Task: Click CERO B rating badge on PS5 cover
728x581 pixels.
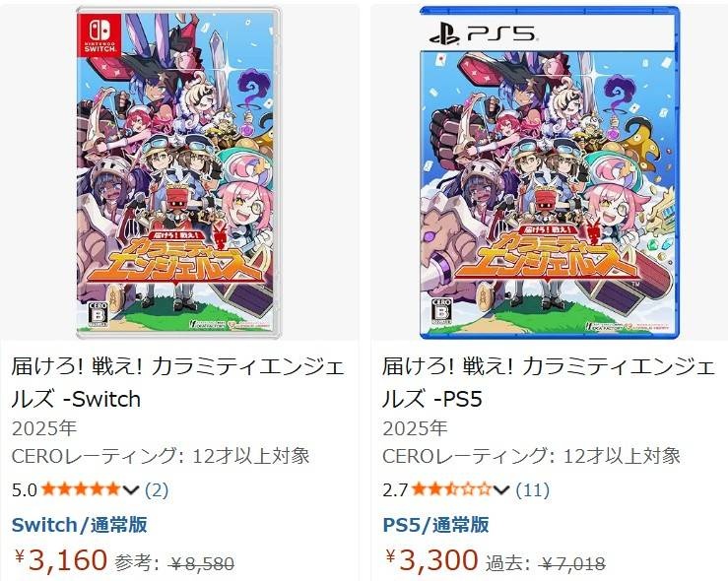Action: (x=444, y=310)
